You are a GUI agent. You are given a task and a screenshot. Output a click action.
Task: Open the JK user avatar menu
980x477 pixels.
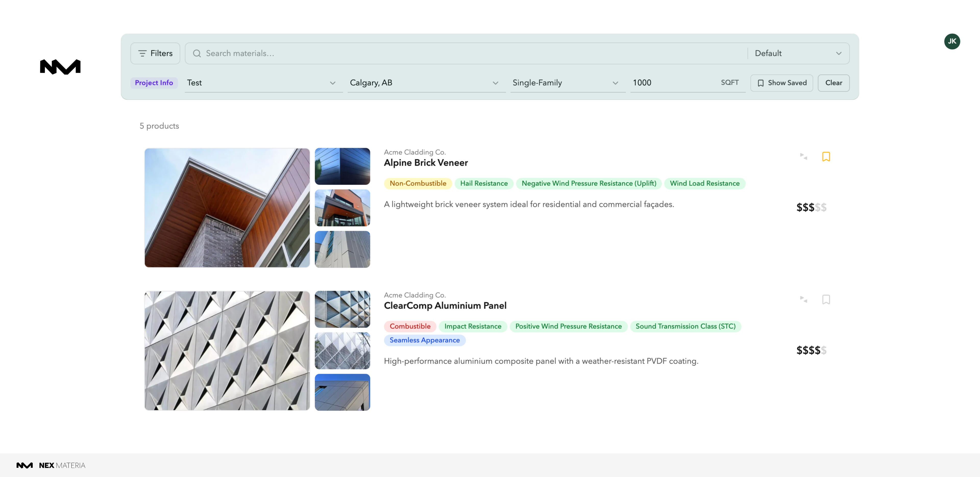952,41
